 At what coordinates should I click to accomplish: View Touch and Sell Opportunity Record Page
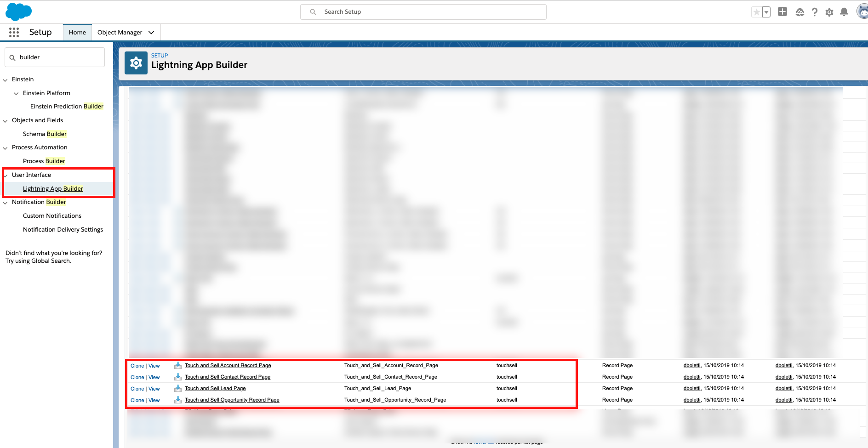[x=154, y=401]
